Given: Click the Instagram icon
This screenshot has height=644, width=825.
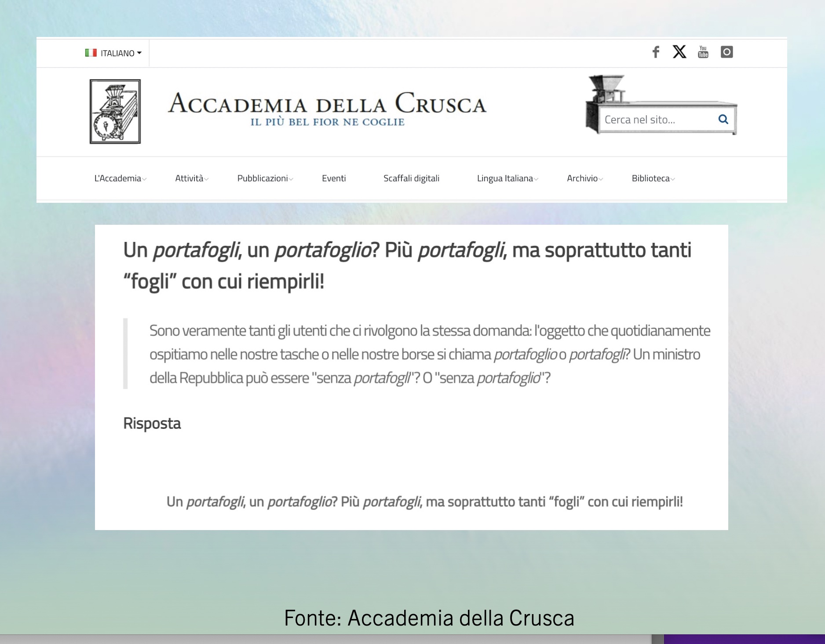Looking at the screenshot, I should [726, 52].
